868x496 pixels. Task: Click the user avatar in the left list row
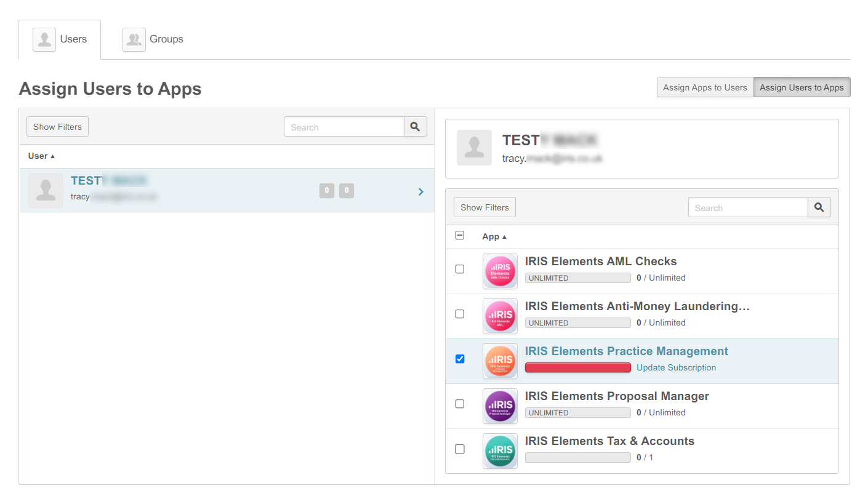(x=46, y=191)
